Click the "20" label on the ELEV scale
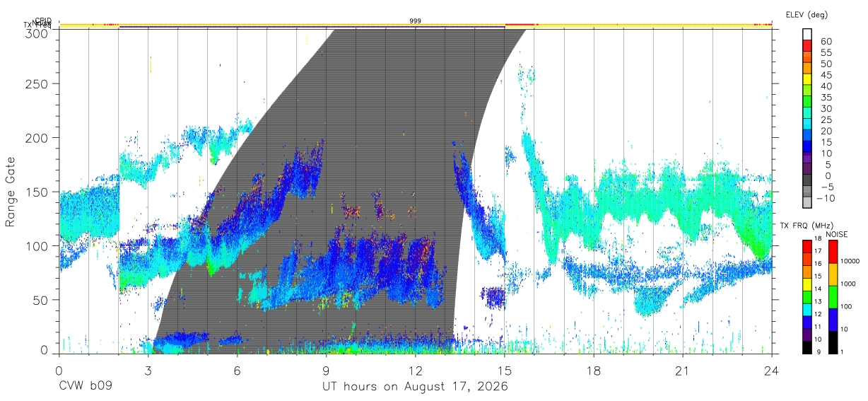The height and width of the screenshot is (401, 868). (825, 132)
